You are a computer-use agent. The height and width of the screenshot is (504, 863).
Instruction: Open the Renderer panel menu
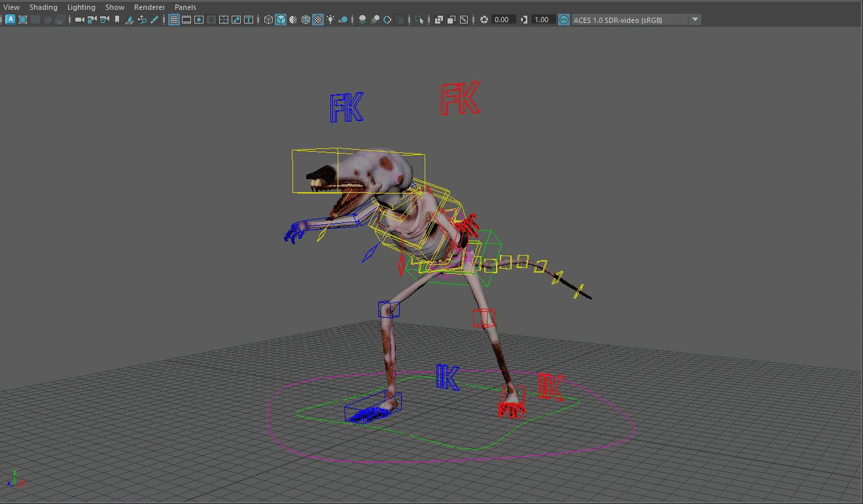point(149,7)
